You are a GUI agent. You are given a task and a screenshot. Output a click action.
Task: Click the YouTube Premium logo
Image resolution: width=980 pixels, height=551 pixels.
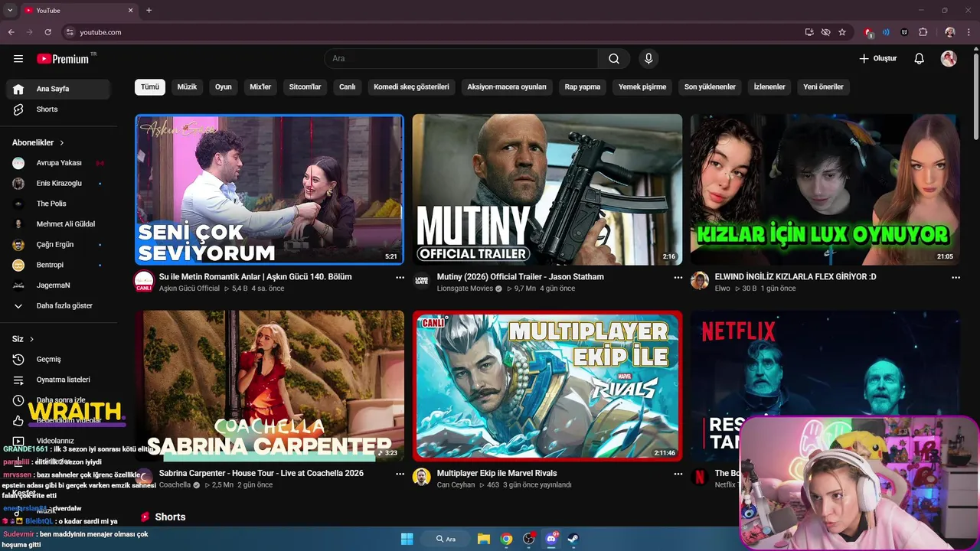click(x=63, y=59)
